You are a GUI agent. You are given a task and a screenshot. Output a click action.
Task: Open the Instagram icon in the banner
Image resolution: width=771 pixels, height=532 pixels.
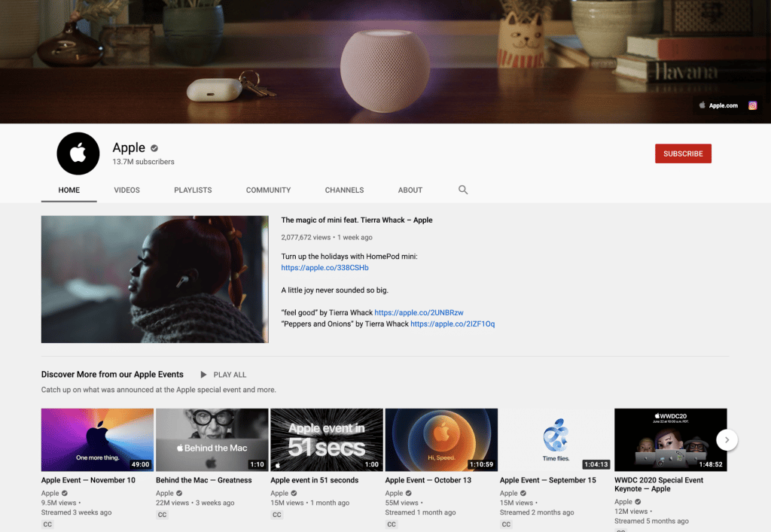752,105
